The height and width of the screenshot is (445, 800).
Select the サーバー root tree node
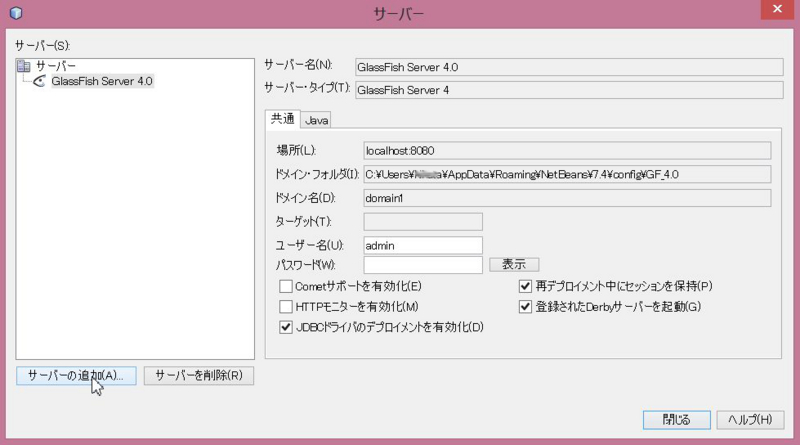tap(56, 66)
